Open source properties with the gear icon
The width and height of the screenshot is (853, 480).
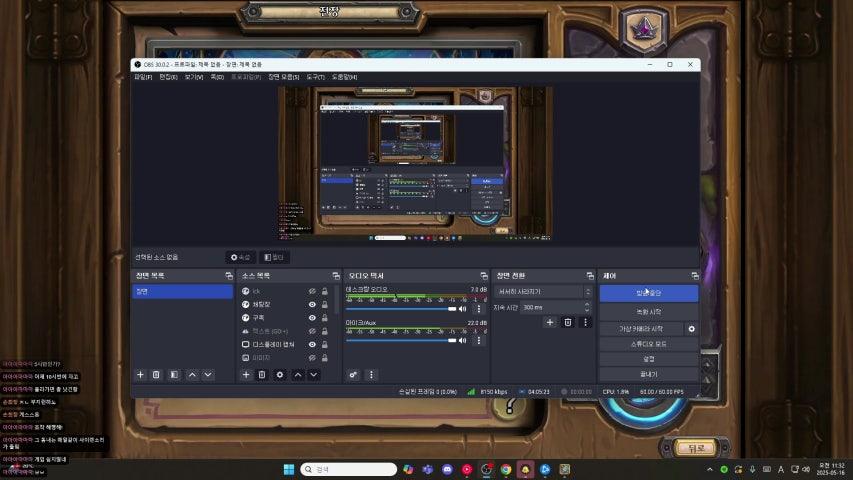tap(280, 375)
